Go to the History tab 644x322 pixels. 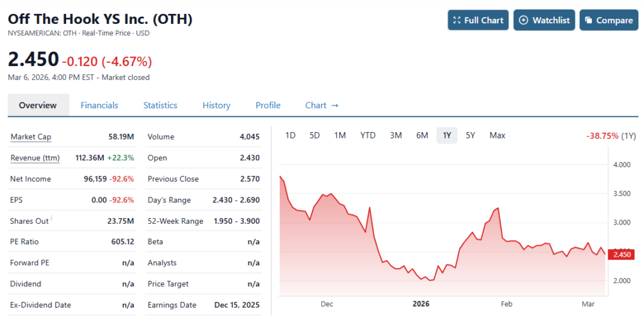tap(216, 105)
